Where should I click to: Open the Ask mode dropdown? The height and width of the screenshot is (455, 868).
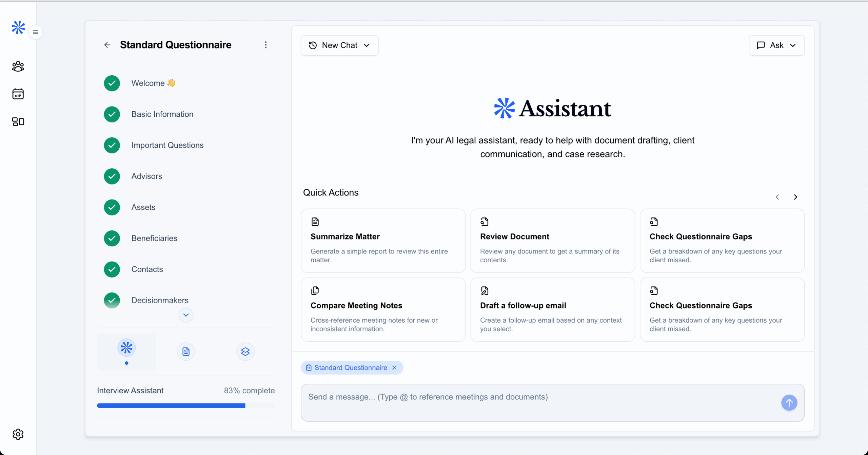(776, 45)
